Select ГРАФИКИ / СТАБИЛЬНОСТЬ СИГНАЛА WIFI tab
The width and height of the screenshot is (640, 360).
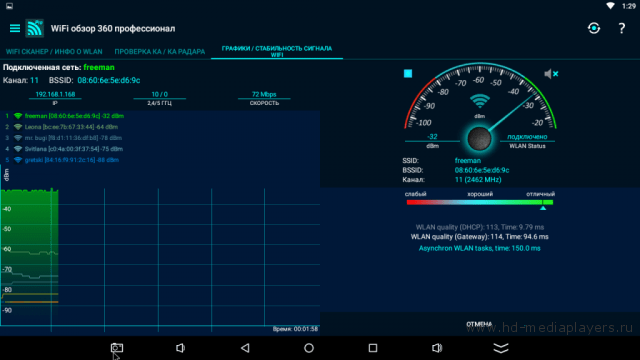pos(277,51)
